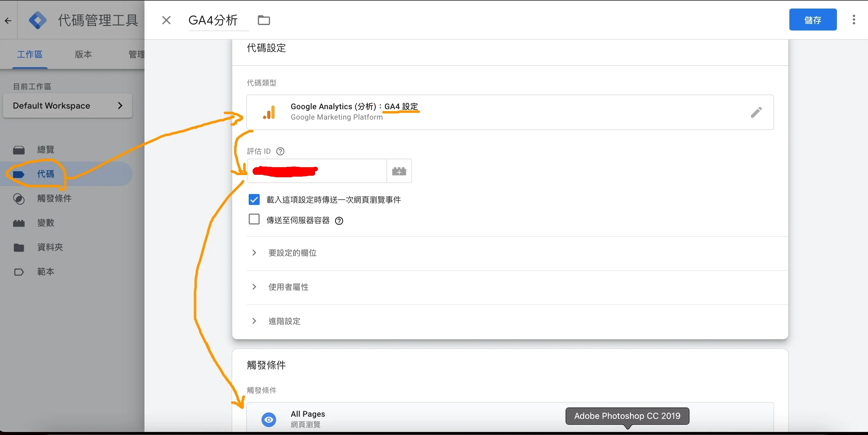Click the 代碼設定 section heading
868x435 pixels.
tap(266, 48)
